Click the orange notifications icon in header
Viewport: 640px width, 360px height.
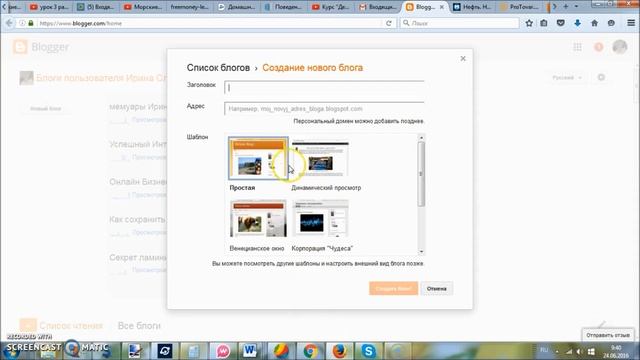coord(599,47)
